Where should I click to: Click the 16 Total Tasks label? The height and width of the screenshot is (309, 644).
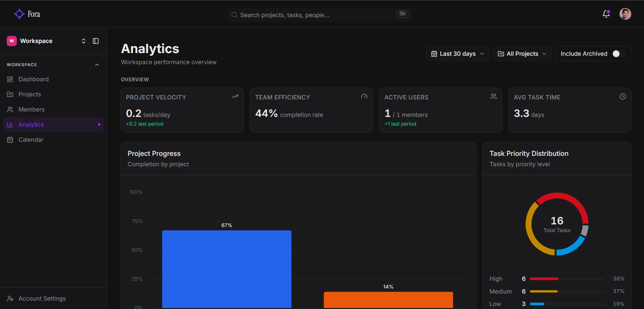click(557, 224)
